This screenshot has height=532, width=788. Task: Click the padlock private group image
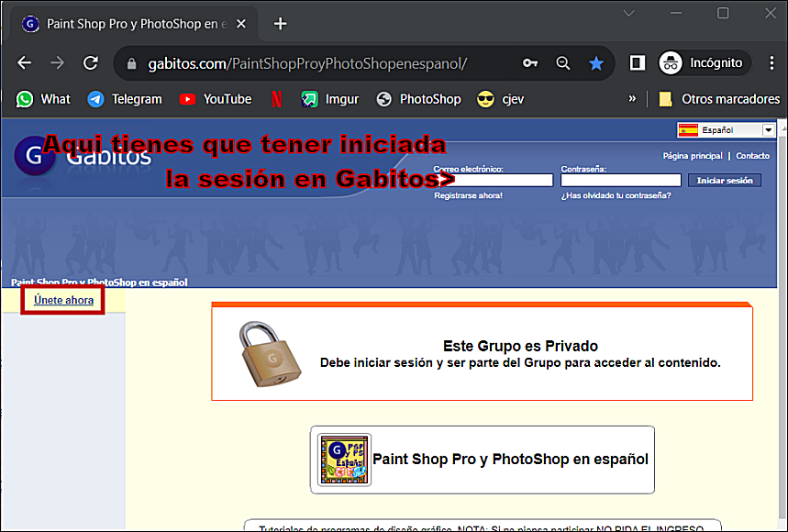tap(271, 354)
